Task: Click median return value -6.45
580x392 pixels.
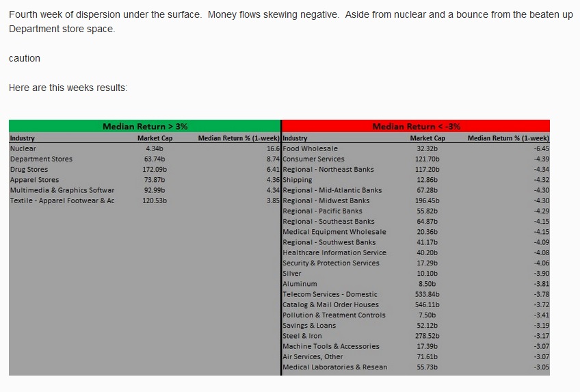Action: (x=542, y=148)
